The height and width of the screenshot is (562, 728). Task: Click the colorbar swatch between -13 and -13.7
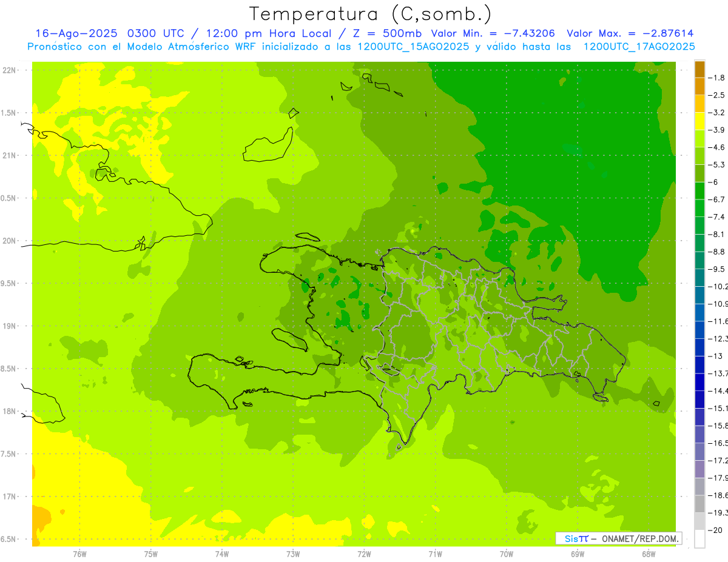click(x=699, y=364)
